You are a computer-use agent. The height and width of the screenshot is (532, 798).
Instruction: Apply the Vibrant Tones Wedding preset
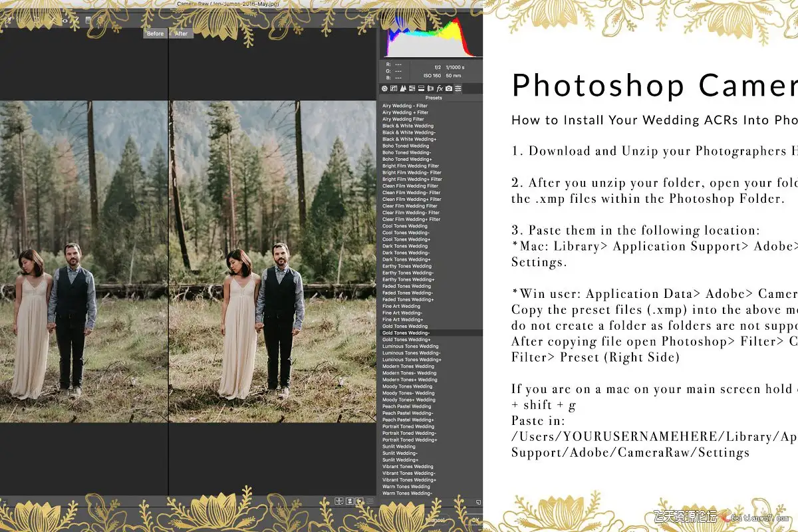point(408,466)
